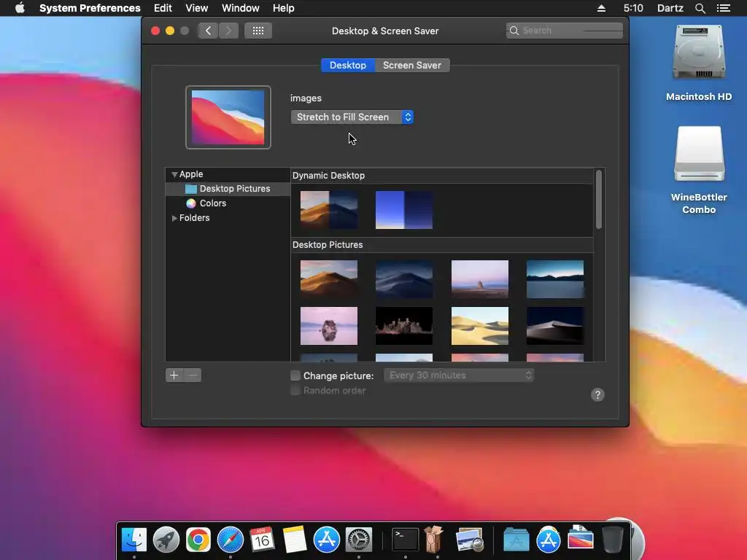Collapse the Apple tree group
The image size is (747, 560).
point(174,174)
